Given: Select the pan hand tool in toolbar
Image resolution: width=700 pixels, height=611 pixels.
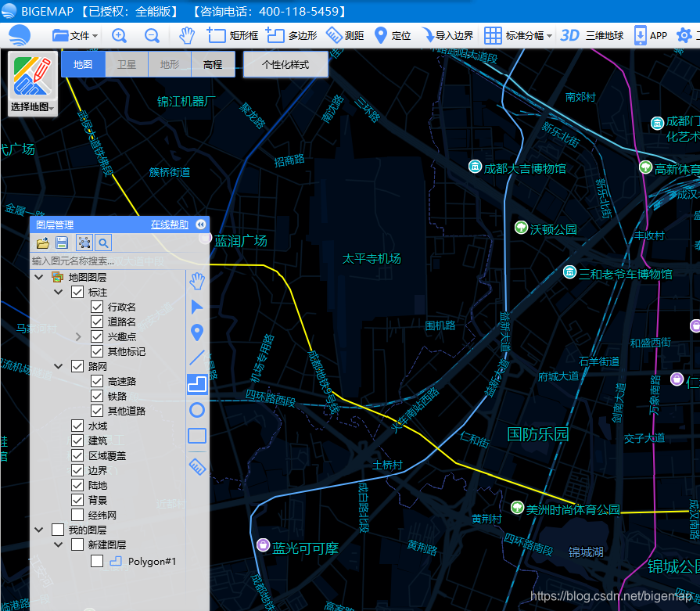Looking at the screenshot, I should click(187, 35).
